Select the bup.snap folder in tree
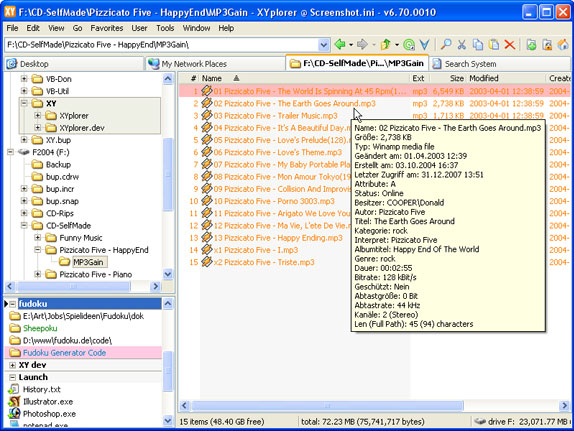This screenshot has height=431, width=574. tap(62, 201)
